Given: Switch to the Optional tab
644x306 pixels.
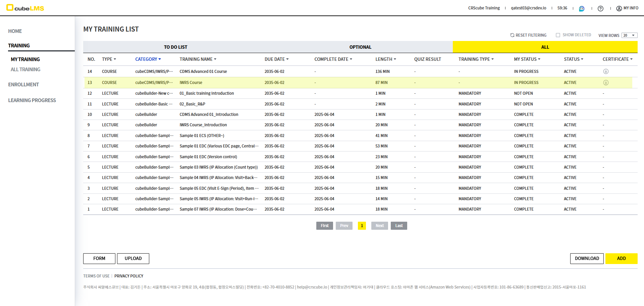Looking at the screenshot, I should (360, 47).
